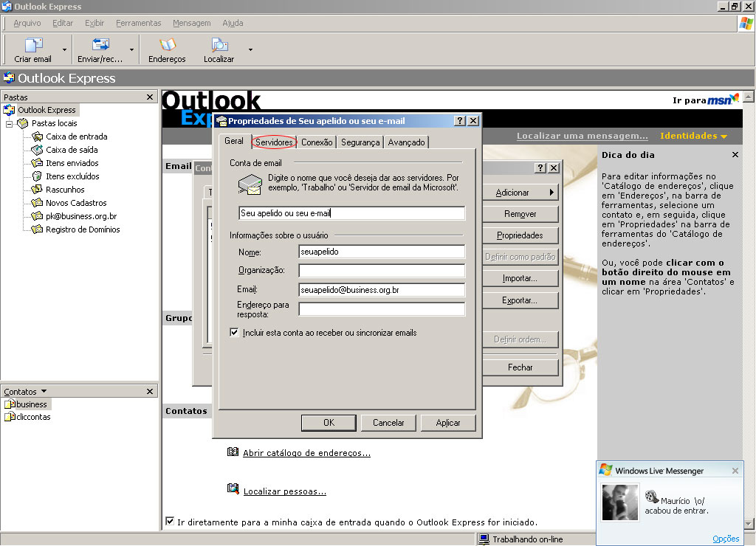Open the Enviar/receber dropdown arrow
Viewport: 756px width, 546px height.
tap(131, 49)
